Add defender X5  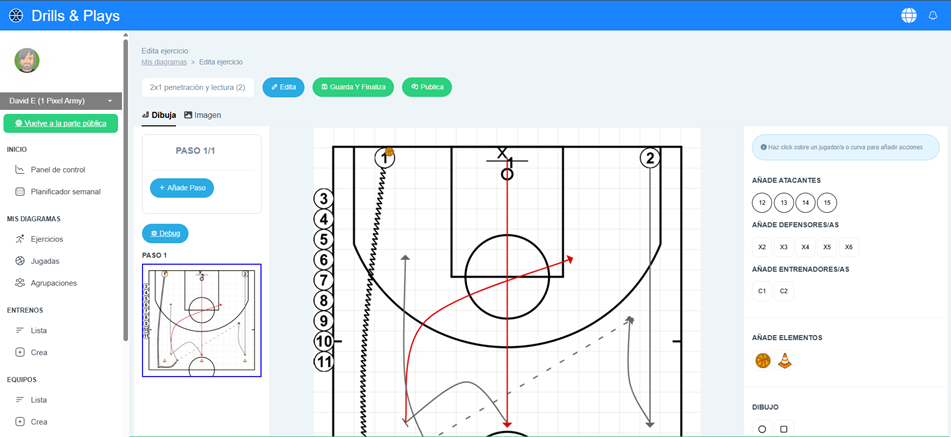pyautogui.click(x=827, y=247)
